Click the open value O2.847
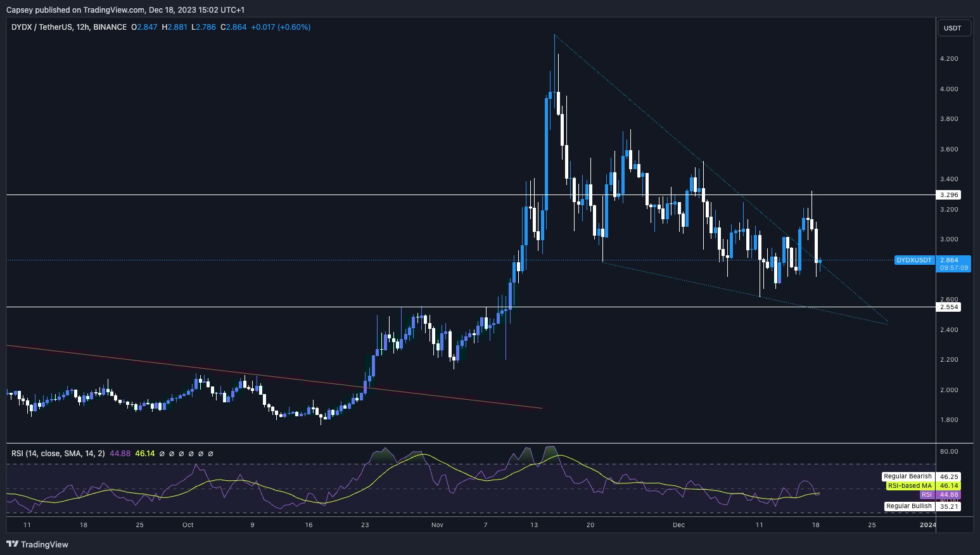The image size is (980, 555). (x=144, y=27)
